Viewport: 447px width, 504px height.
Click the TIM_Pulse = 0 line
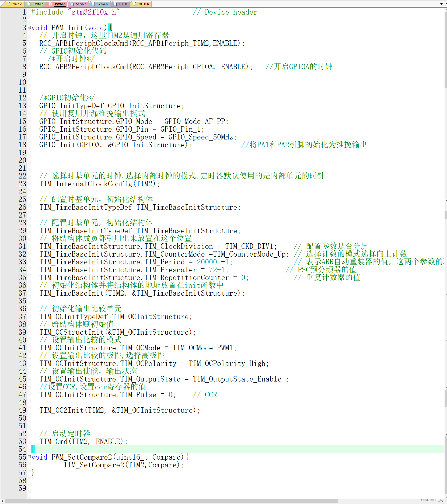pyautogui.click(x=108, y=395)
